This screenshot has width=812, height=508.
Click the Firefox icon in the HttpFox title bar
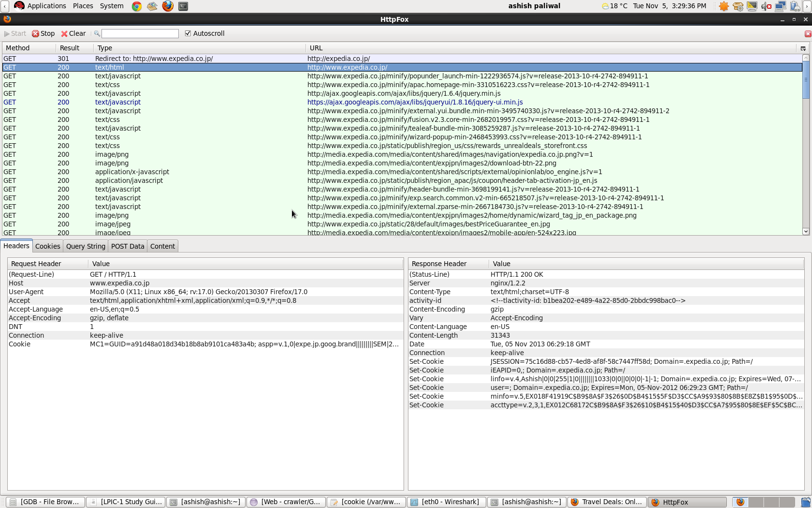coord(7,19)
